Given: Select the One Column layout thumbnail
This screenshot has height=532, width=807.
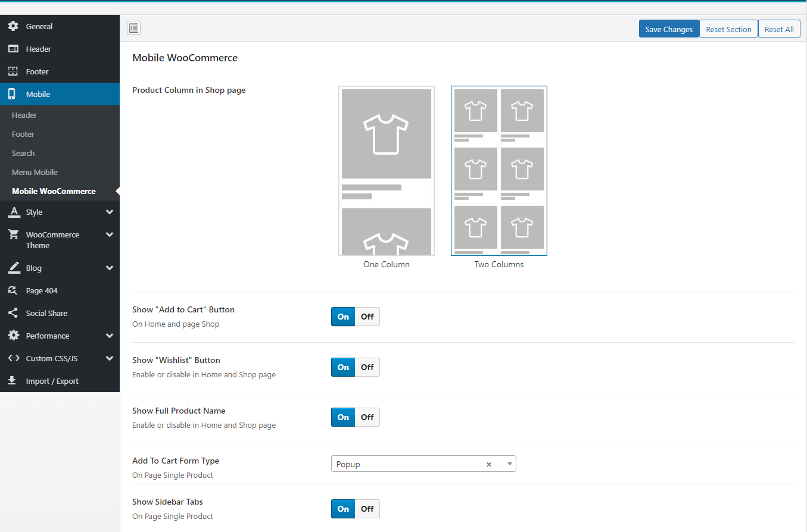Looking at the screenshot, I should 387,171.
